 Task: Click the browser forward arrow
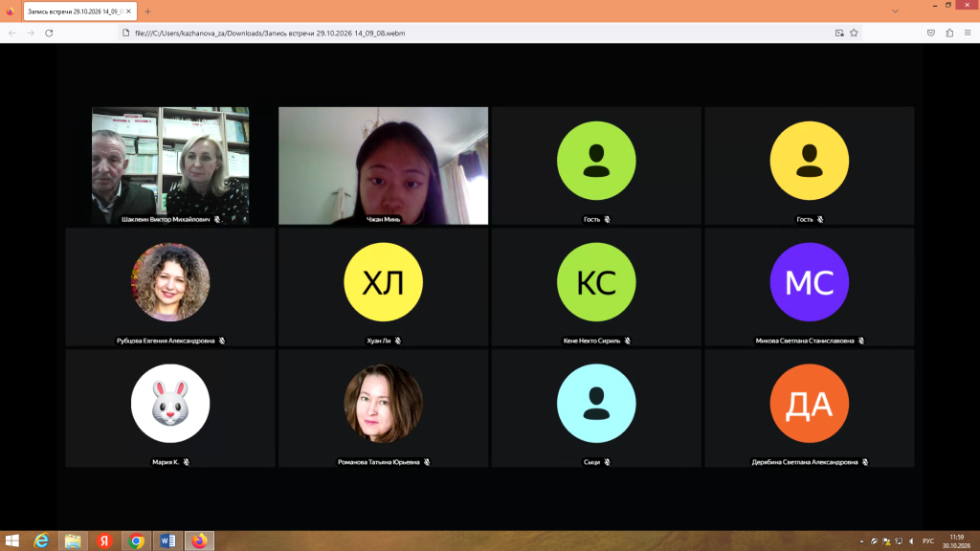(31, 33)
